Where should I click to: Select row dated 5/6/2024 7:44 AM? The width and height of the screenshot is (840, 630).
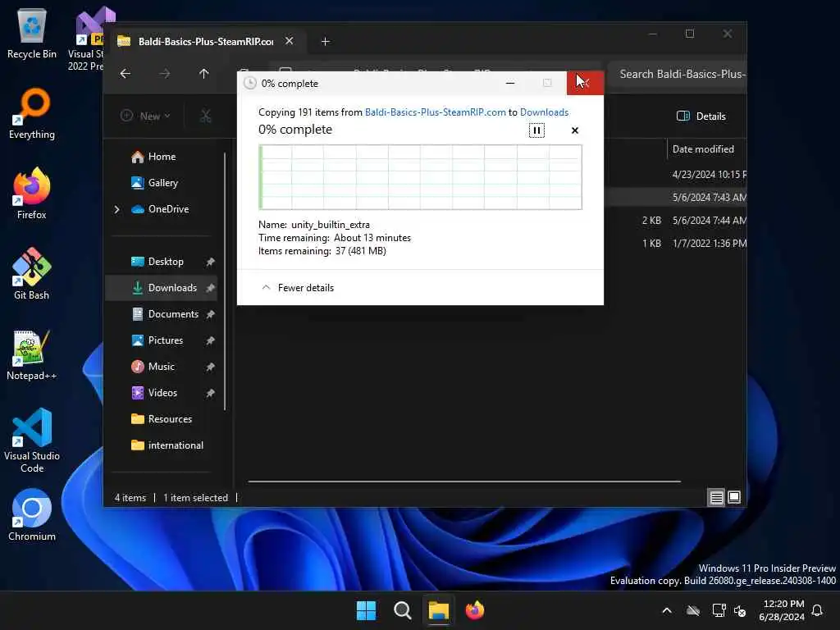tap(676, 220)
